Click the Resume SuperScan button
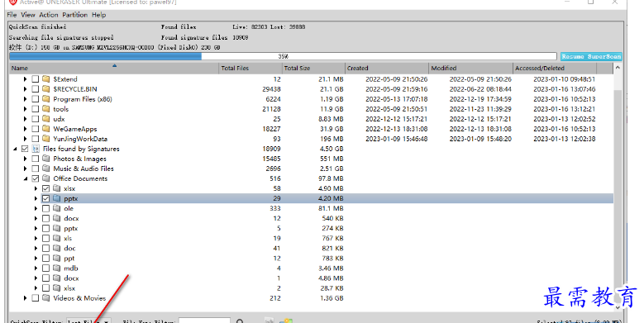 coord(591,57)
